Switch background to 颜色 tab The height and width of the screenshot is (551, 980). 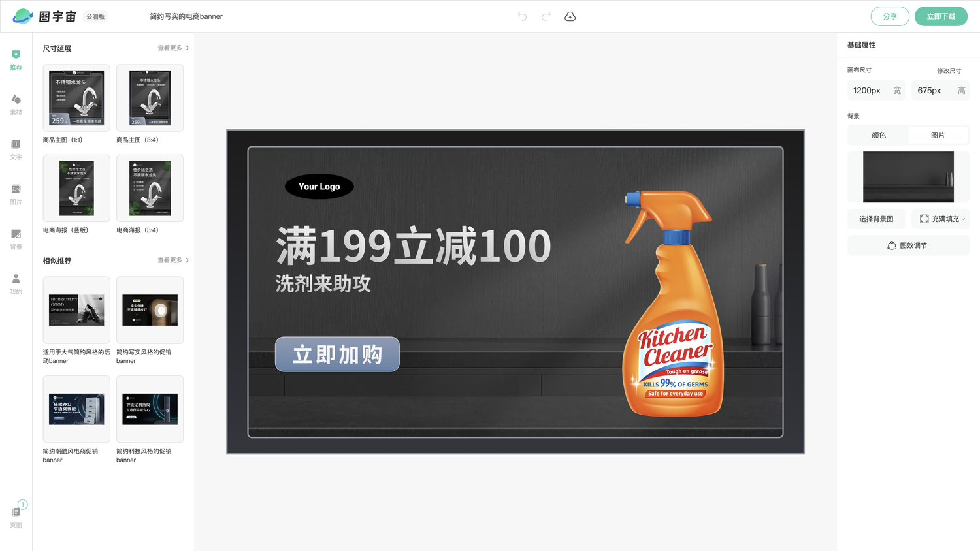(x=879, y=135)
